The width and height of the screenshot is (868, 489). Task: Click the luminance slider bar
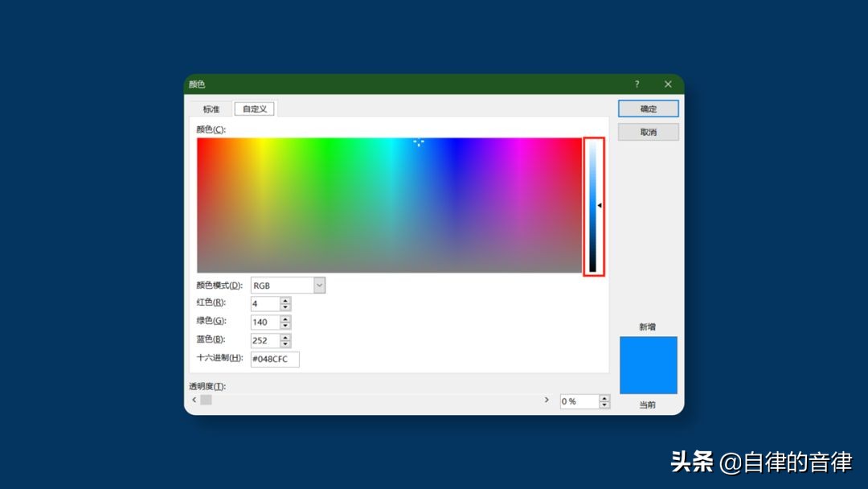(x=592, y=206)
